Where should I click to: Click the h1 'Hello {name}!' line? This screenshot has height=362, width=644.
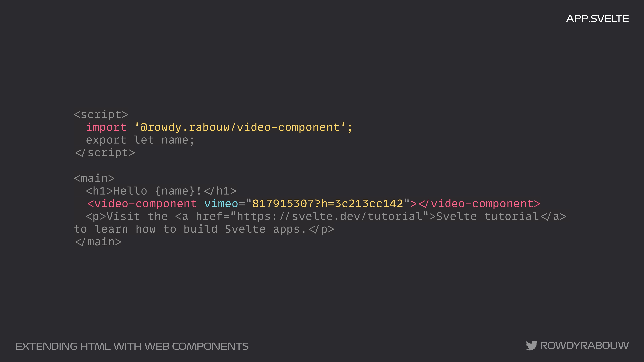tap(161, 191)
